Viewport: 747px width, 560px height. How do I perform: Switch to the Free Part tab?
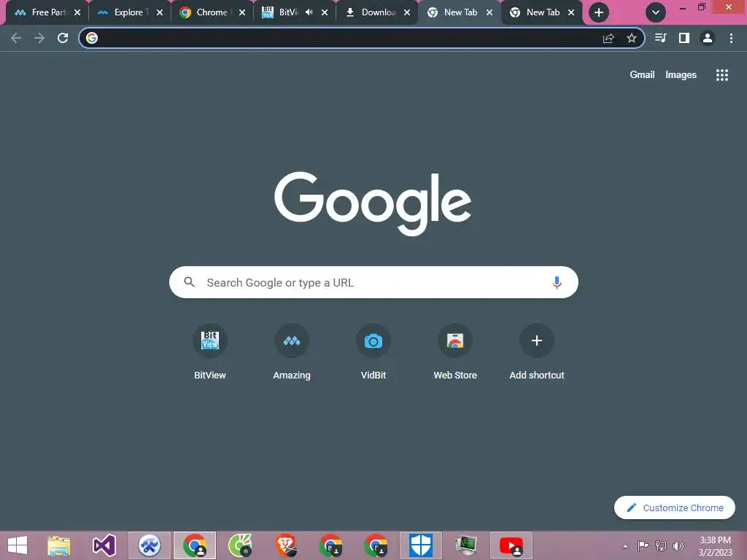[46, 12]
